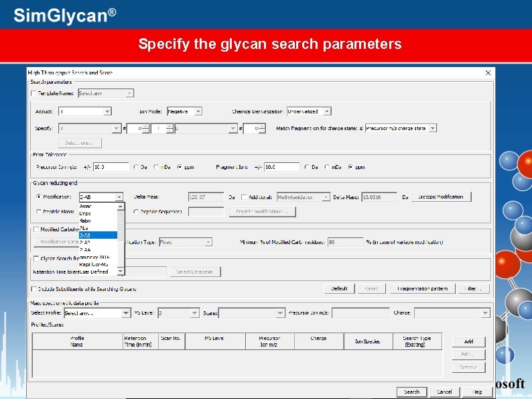Click the Search button
Screen dimensions: 532x399
tap(412, 392)
